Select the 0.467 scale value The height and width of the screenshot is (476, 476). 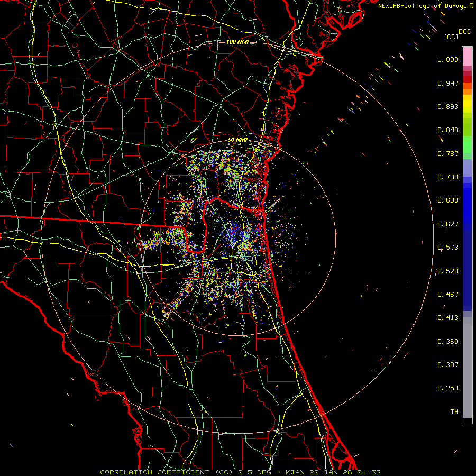pos(448,295)
